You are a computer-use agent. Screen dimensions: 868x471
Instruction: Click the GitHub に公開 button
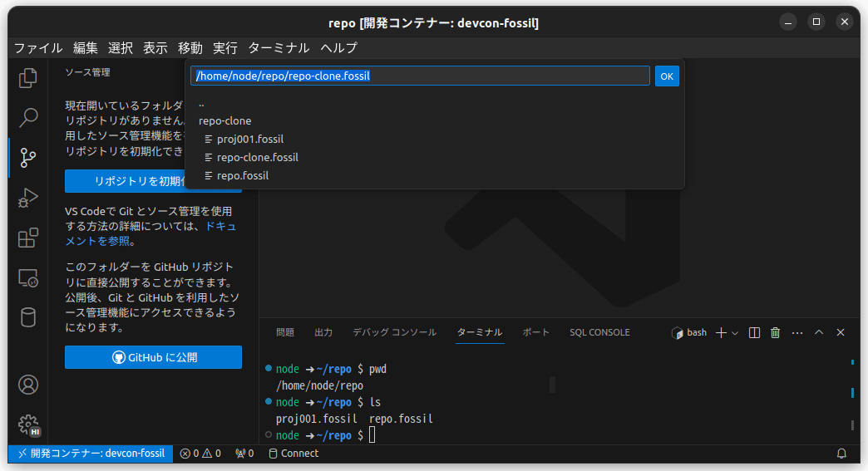[x=153, y=357]
